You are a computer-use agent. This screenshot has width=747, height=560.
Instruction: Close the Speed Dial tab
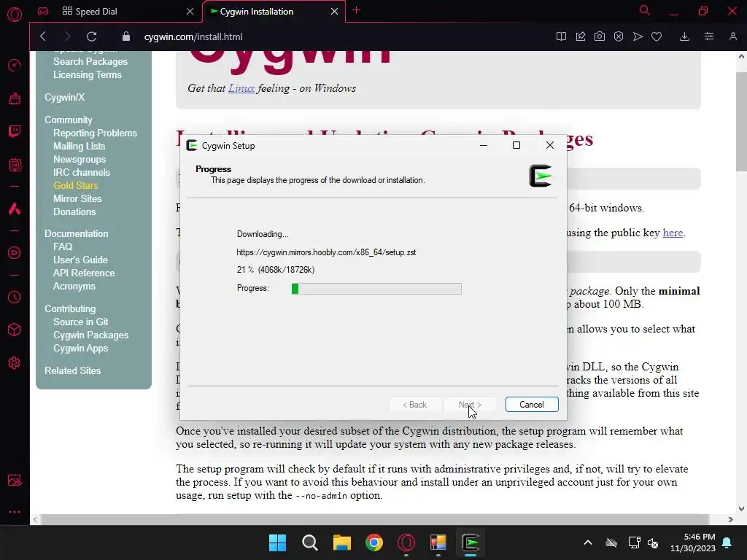click(x=190, y=12)
